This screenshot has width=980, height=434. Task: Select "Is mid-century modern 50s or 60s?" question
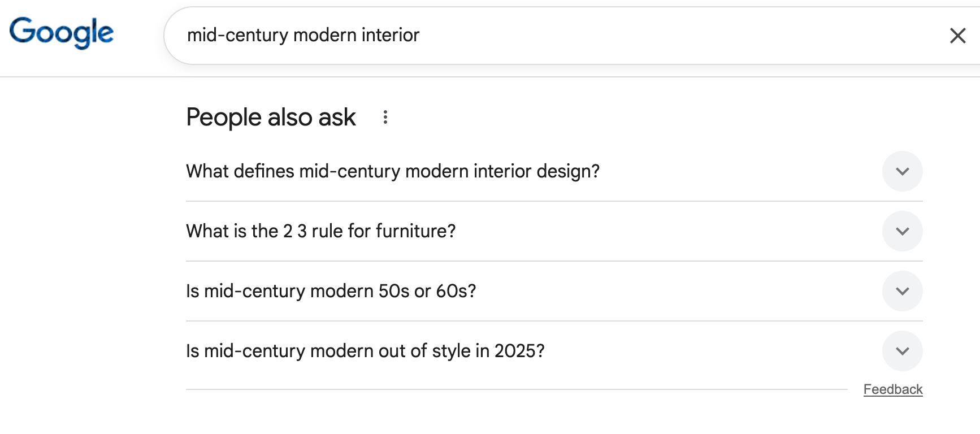[331, 291]
